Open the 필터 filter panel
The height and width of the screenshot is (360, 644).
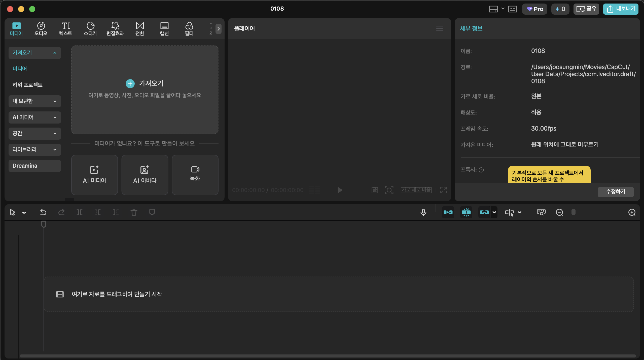pos(189,29)
